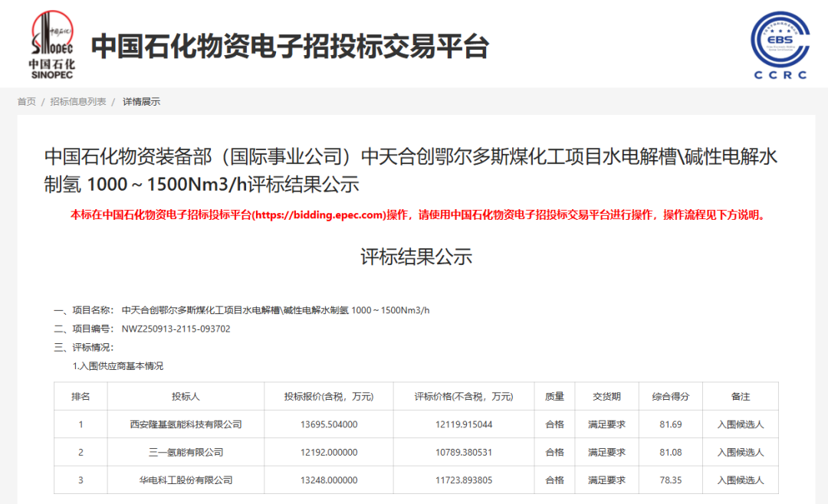
Task: Click 入围候选人 remark for rank 1
Action: point(742,424)
